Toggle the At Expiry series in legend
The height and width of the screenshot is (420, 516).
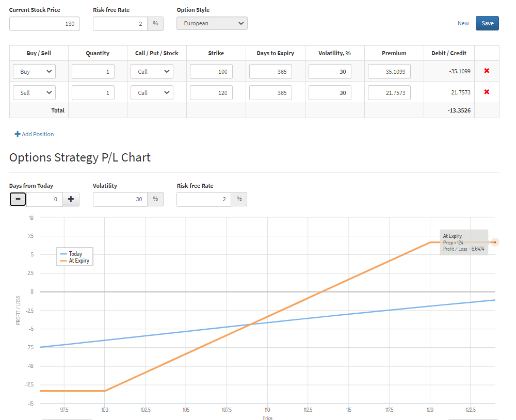[75, 261]
